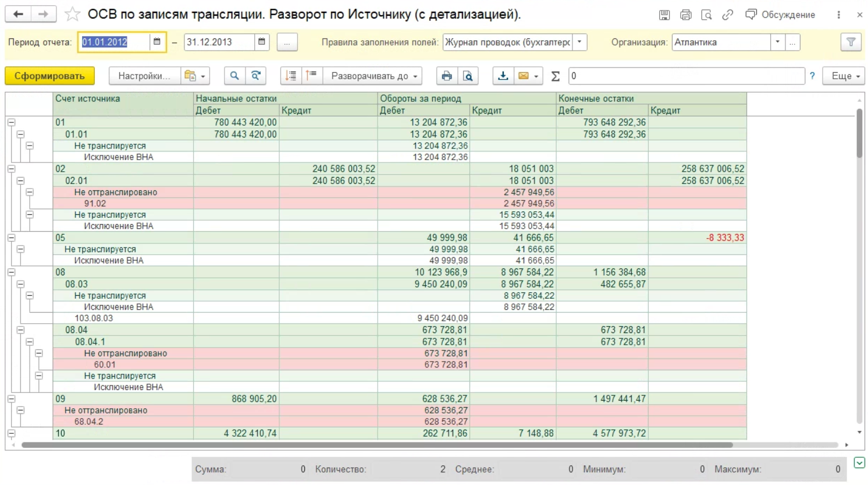Send report by email envelope icon

524,76
